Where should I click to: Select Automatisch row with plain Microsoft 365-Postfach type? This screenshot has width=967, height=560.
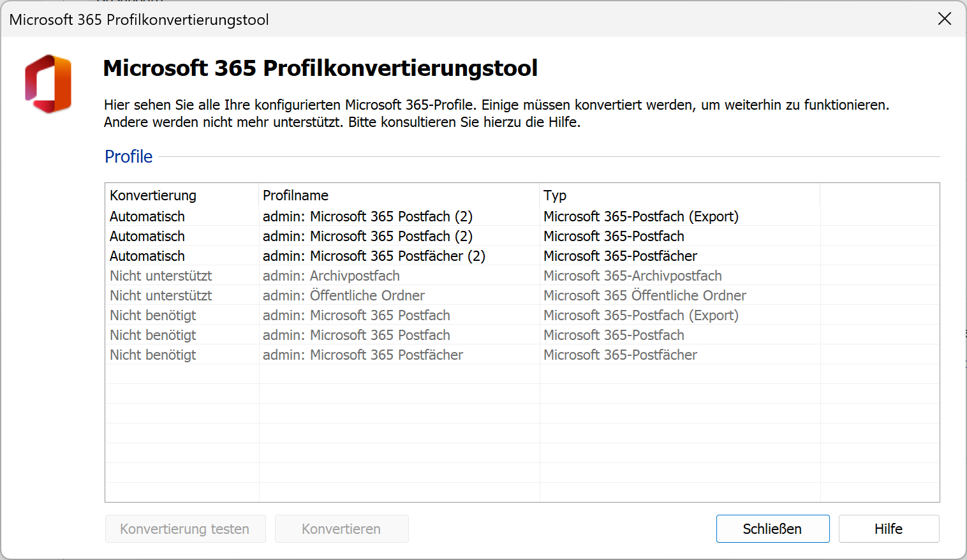[x=367, y=236]
